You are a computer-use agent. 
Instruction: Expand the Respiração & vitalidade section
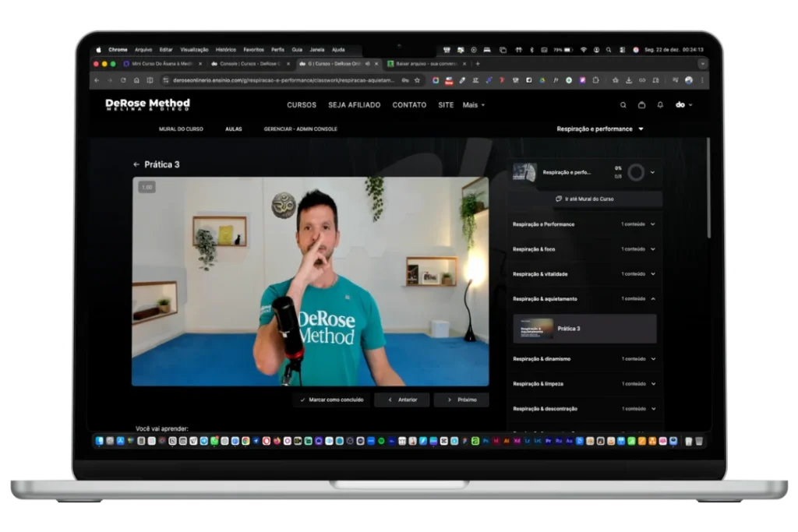tap(584, 274)
